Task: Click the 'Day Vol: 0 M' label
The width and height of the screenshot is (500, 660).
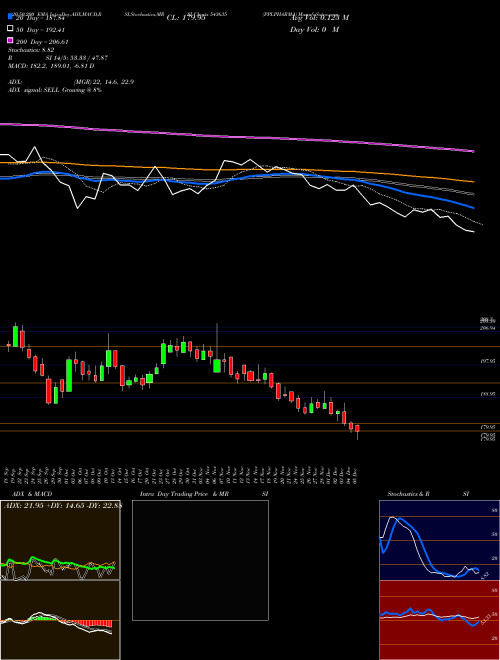Action: tap(314, 29)
